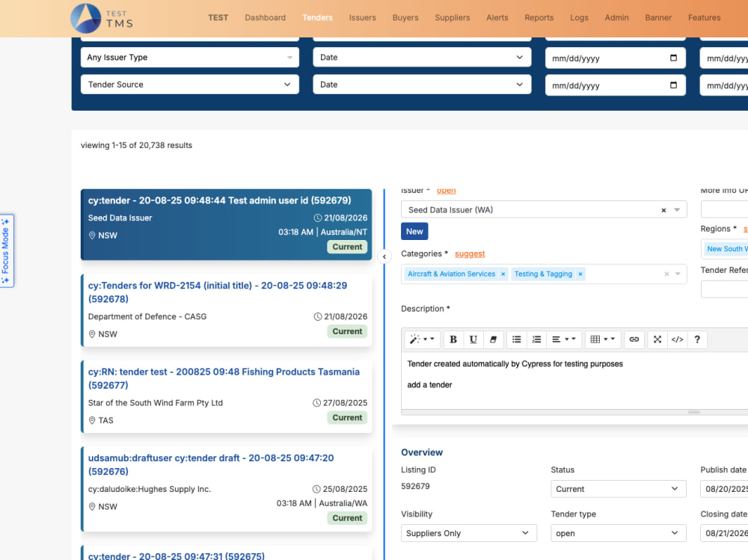Viewport: 748px width, 560px height.
Task: Open the Features menu item
Action: coord(704,18)
